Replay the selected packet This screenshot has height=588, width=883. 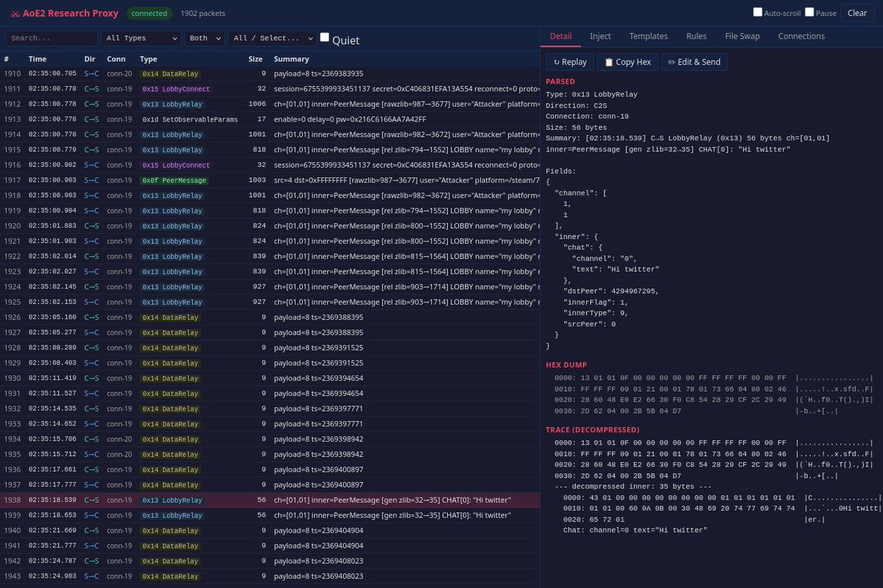[570, 62]
